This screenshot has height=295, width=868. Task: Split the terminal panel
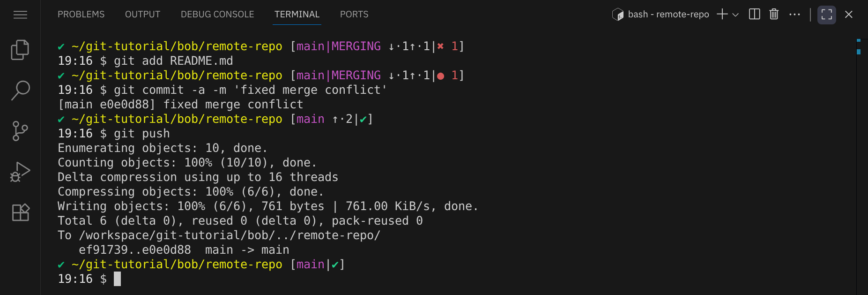click(754, 15)
